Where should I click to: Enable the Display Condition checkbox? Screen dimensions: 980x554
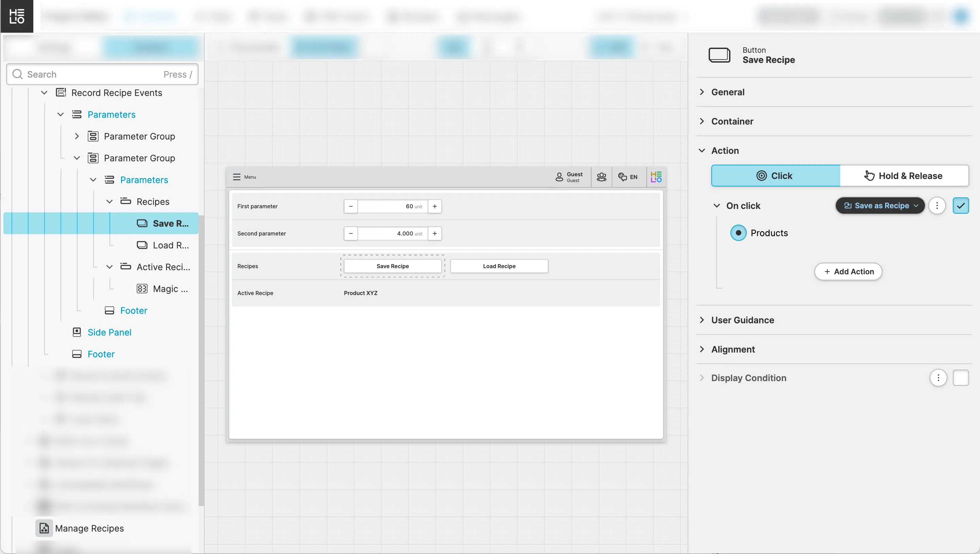point(961,378)
